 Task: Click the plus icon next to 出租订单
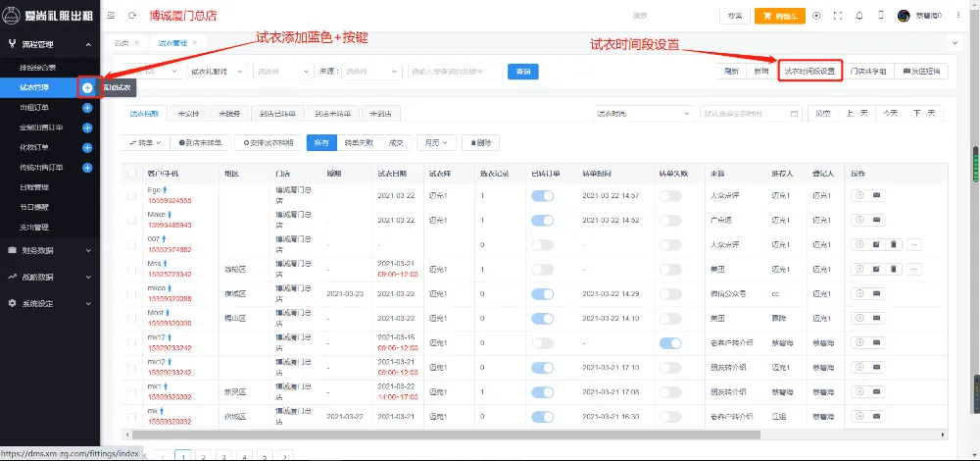(87, 107)
